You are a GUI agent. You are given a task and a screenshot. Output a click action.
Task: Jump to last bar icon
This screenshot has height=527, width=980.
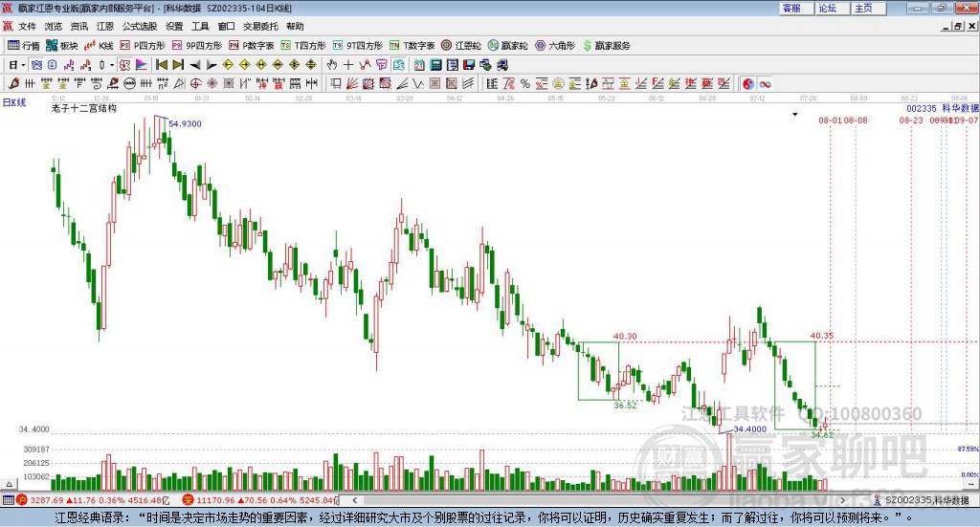[178, 65]
